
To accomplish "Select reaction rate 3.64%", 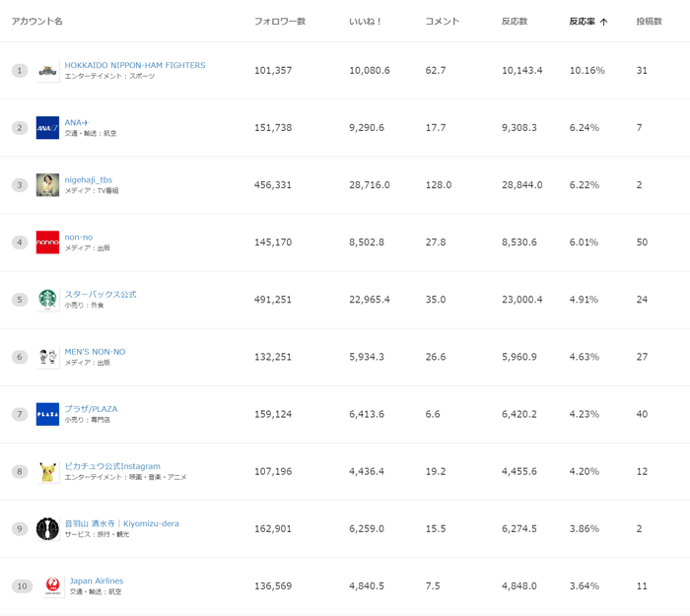I will point(584,586).
